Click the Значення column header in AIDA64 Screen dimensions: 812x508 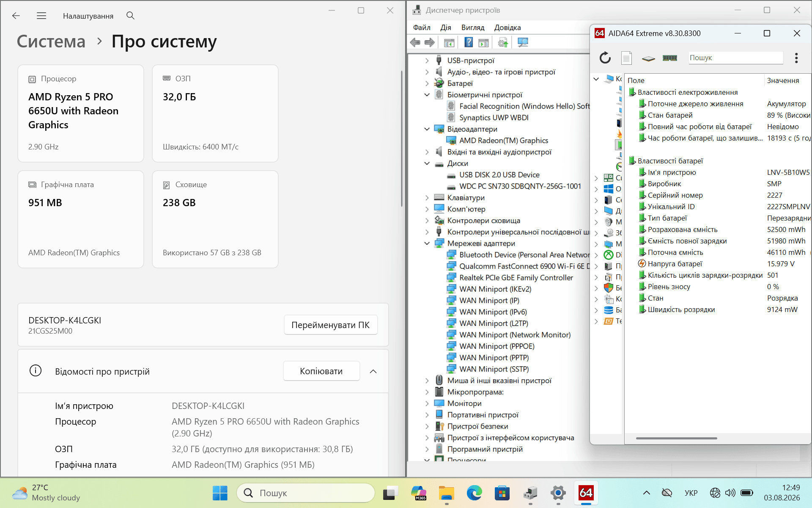(787, 80)
